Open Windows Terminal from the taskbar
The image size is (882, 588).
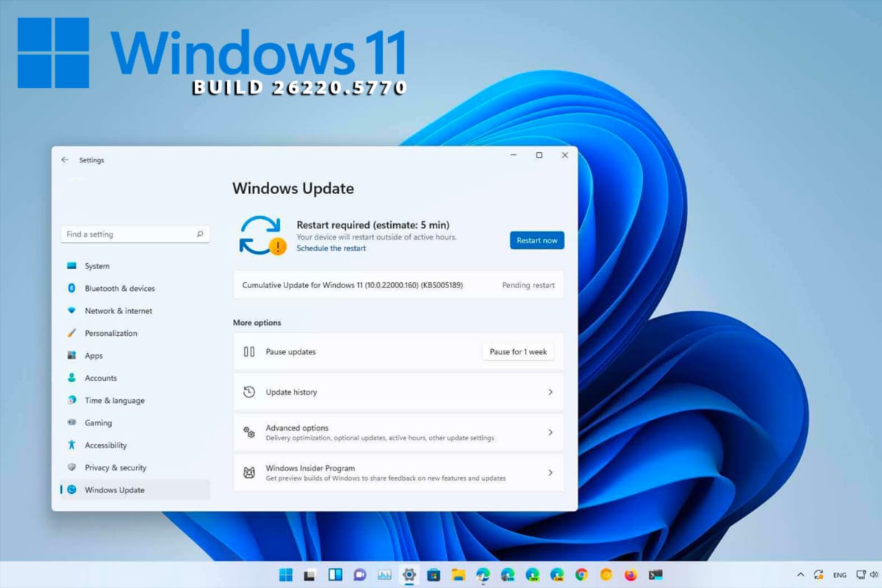pyautogui.click(x=656, y=575)
